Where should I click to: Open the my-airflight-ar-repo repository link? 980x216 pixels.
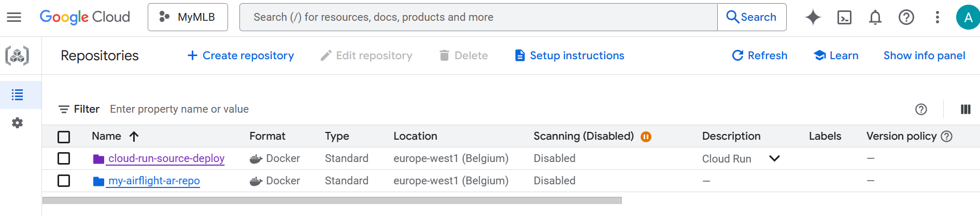coord(154,181)
